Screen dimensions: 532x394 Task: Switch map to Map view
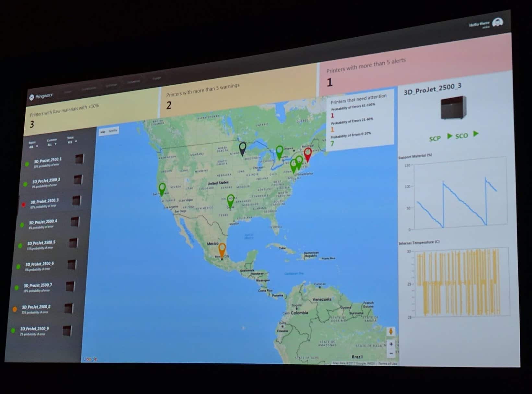coord(103,132)
